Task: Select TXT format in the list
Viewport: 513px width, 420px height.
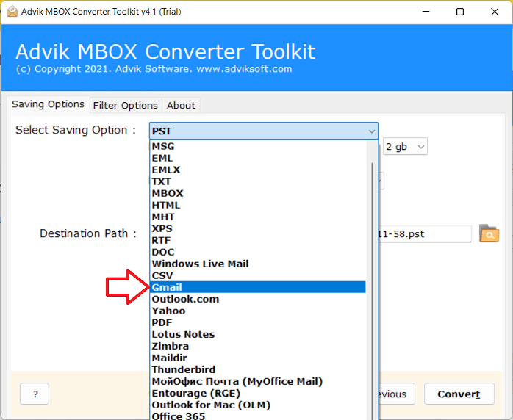Action: [x=258, y=181]
